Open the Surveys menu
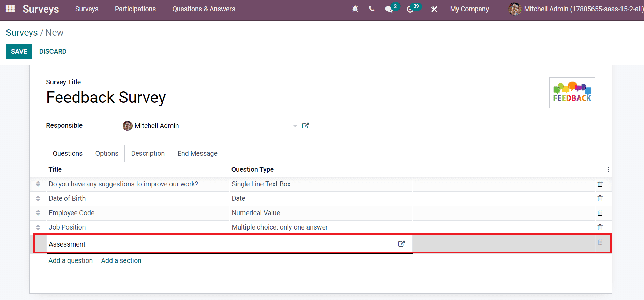The image size is (644, 300). click(x=87, y=9)
